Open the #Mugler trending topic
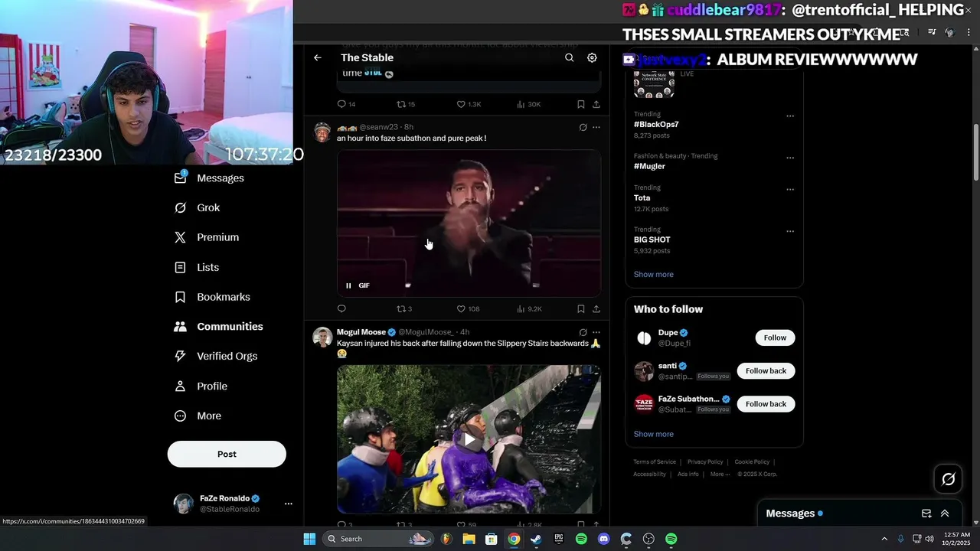Image resolution: width=980 pixels, height=551 pixels. click(x=649, y=166)
